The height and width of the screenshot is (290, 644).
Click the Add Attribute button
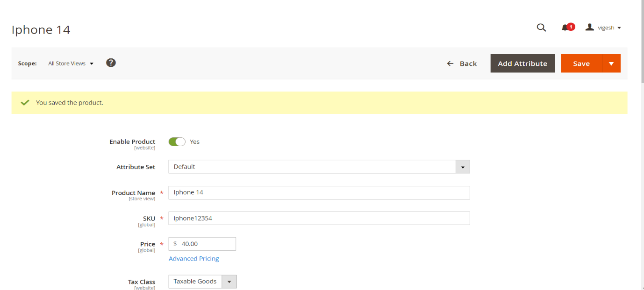(522, 64)
